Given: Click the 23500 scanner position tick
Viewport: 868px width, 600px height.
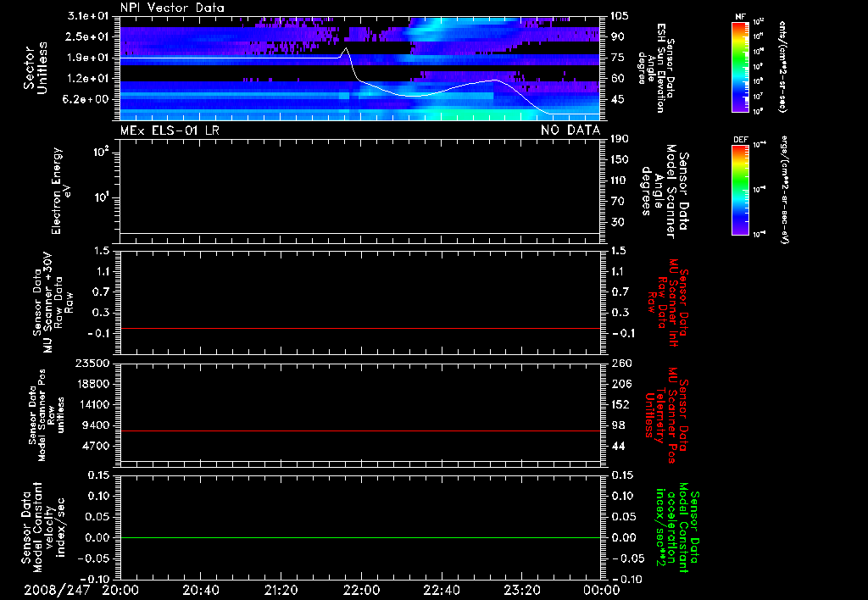Looking at the screenshot, I should (x=92, y=363).
